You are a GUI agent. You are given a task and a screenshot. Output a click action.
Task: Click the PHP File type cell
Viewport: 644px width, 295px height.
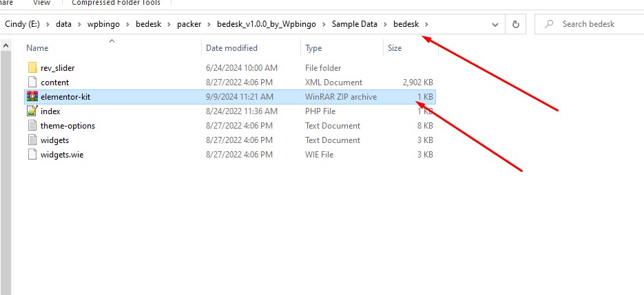pos(320,111)
